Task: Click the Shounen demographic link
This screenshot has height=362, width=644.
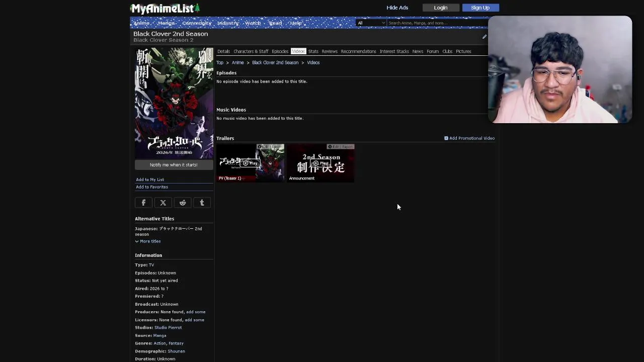Action: 176,351
